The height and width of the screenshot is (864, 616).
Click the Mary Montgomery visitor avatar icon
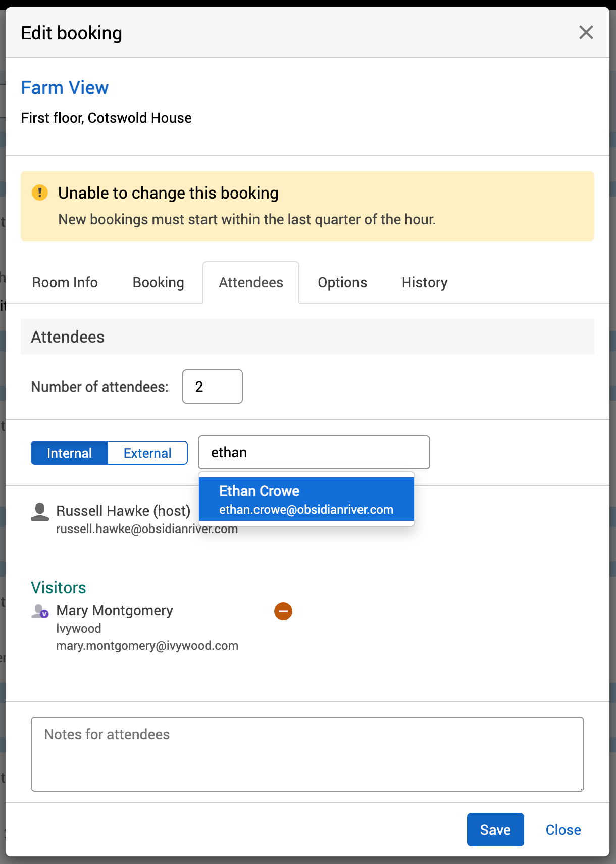[x=40, y=611]
